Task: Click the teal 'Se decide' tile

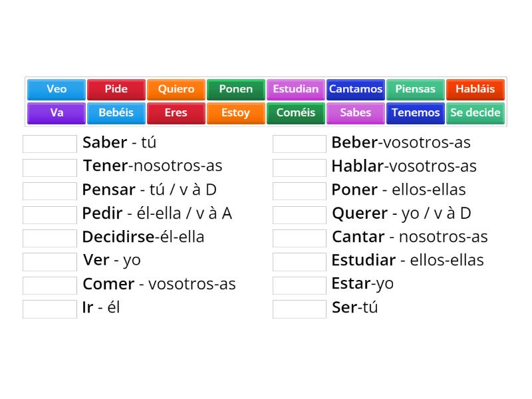Action: point(475,113)
